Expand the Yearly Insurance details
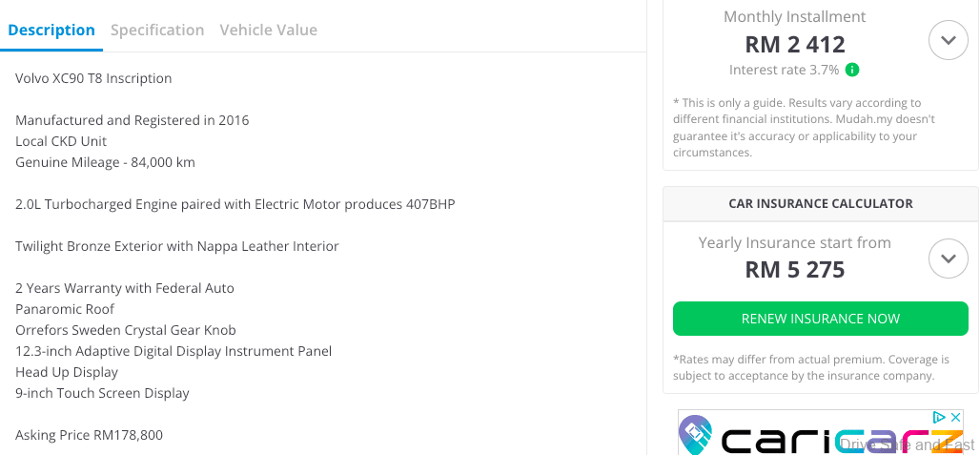980x455 pixels. [948, 259]
